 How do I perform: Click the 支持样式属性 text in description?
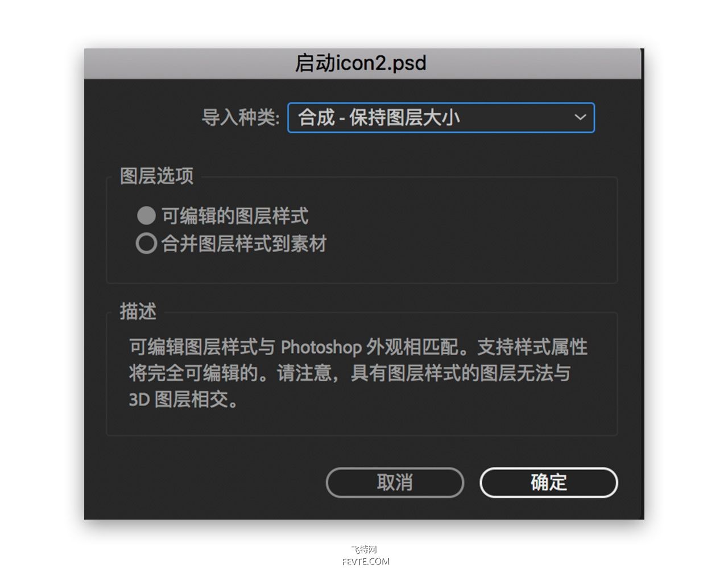point(532,347)
